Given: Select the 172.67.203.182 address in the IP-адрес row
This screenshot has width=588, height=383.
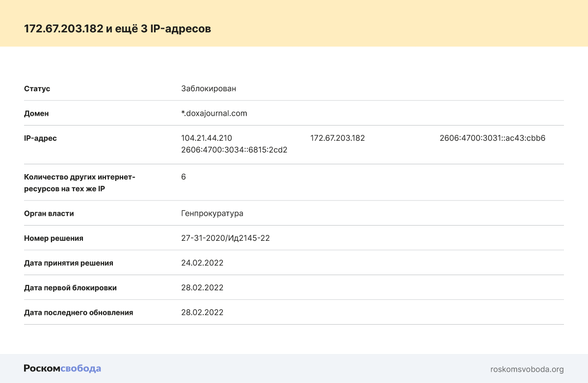Looking at the screenshot, I should coord(338,138).
